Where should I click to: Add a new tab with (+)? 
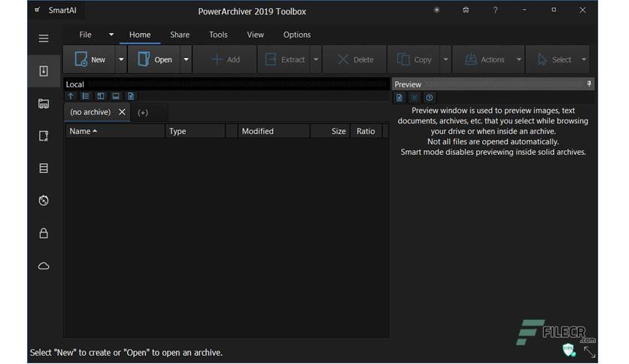pyautogui.click(x=143, y=113)
